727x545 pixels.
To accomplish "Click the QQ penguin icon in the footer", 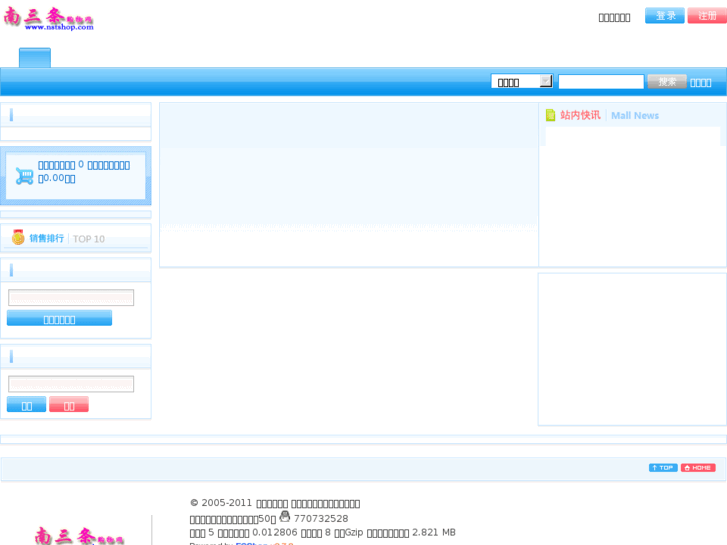I will [x=285, y=516].
